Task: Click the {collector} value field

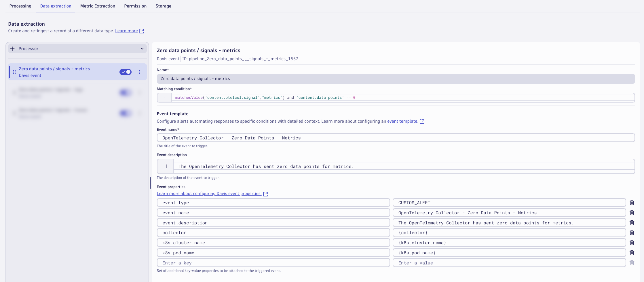Action: coord(509,232)
